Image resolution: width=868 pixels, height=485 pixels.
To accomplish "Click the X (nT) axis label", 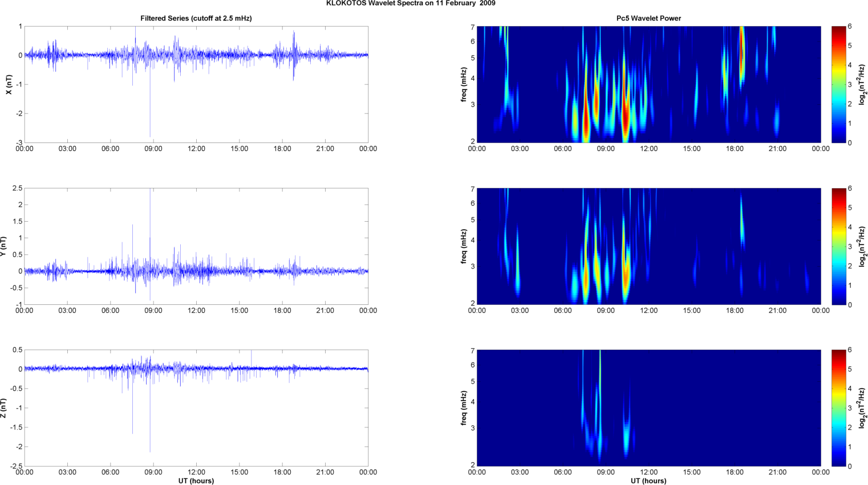I will coord(9,84).
